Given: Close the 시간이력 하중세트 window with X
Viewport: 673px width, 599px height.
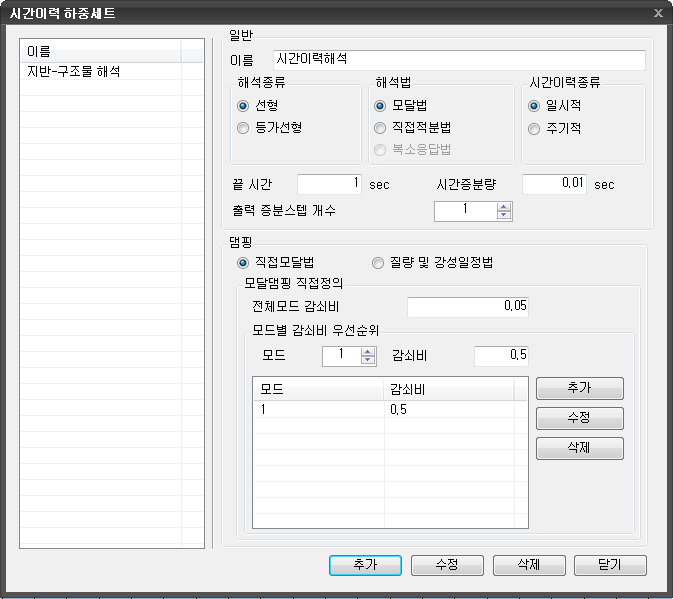Looking at the screenshot, I should click(x=657, y=13).
